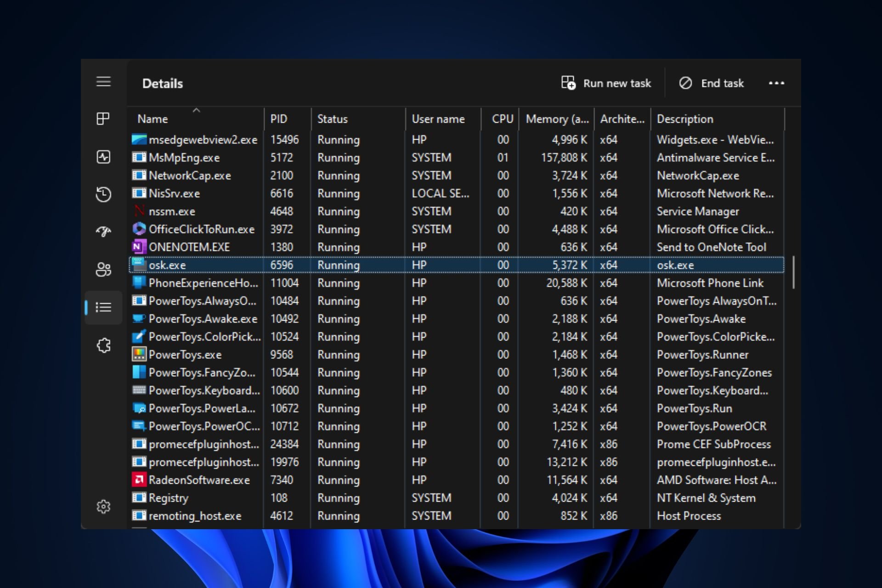882x588 pixels.
Task: Open the App history page icon
Action: point(103,194)
